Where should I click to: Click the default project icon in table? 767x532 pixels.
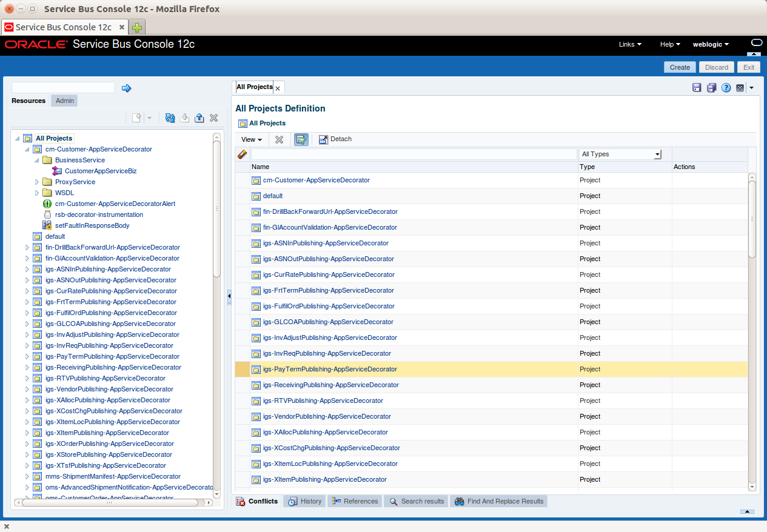point(256,196)
